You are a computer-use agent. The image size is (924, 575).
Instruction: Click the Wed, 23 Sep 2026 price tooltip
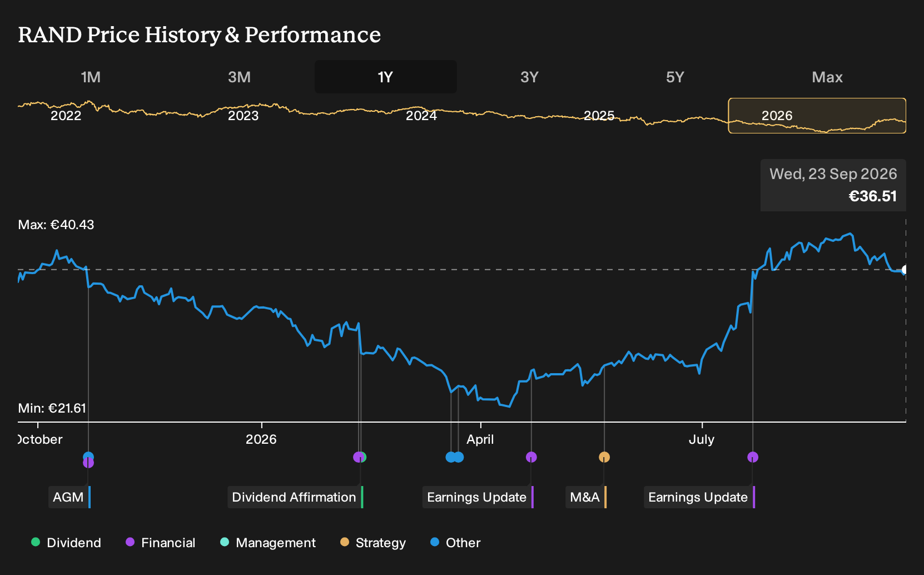833,185
